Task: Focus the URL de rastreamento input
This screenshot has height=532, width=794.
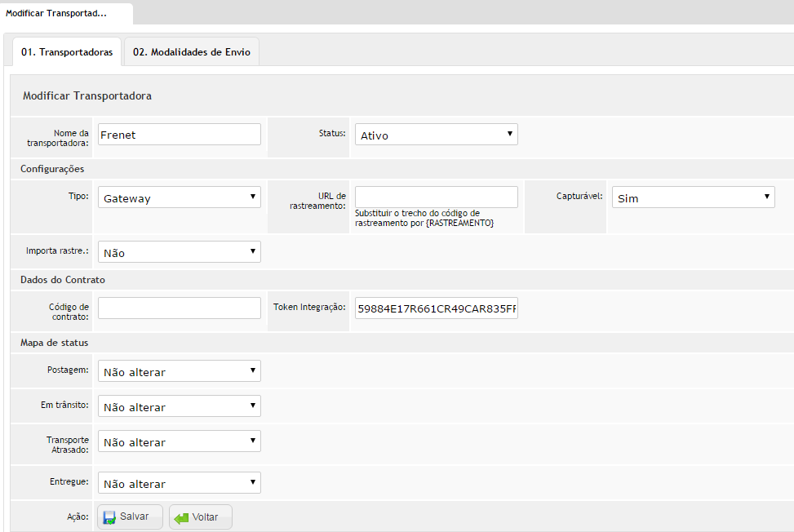Action: pyautogui.click(x=436, y=197)
